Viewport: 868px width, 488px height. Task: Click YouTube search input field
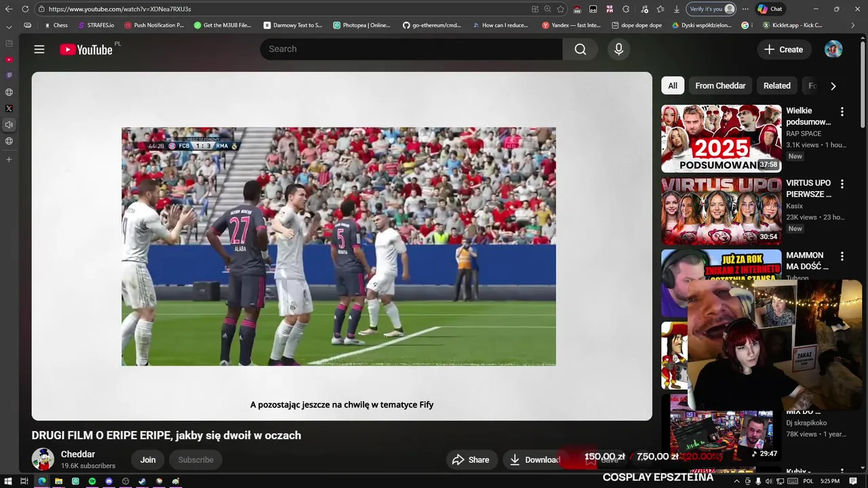pyautogui.click(x=411, y=49)
